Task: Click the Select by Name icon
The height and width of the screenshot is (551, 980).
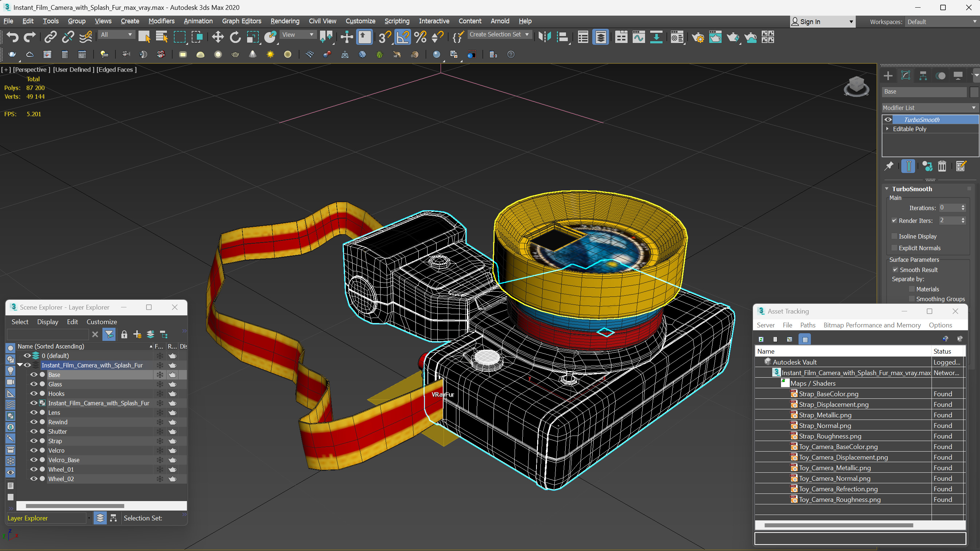Action: 162,37
